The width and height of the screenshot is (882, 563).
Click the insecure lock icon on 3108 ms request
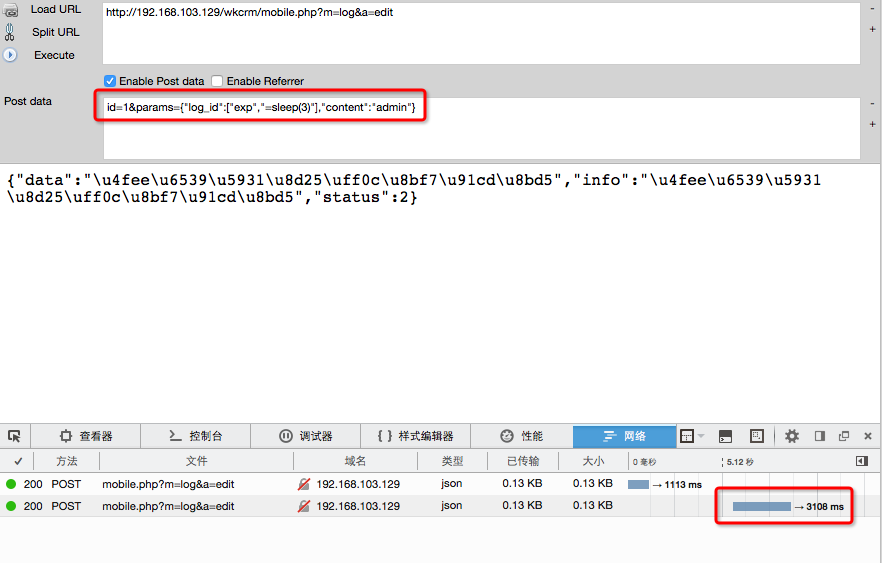tap(304, 506)
